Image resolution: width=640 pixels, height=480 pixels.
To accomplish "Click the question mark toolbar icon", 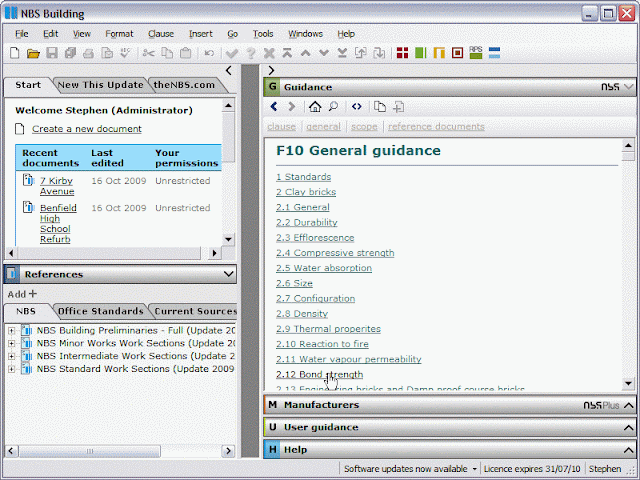I will click(x=251, y=53).
